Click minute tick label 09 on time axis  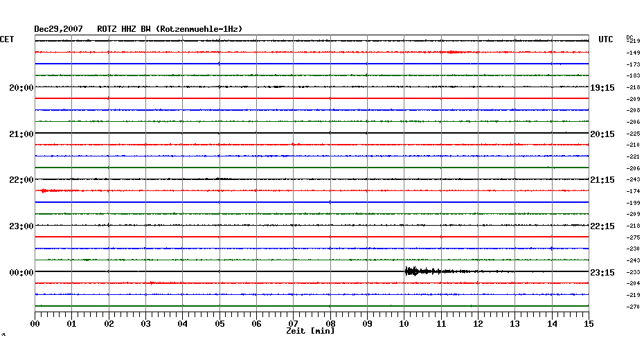(367, 324)
